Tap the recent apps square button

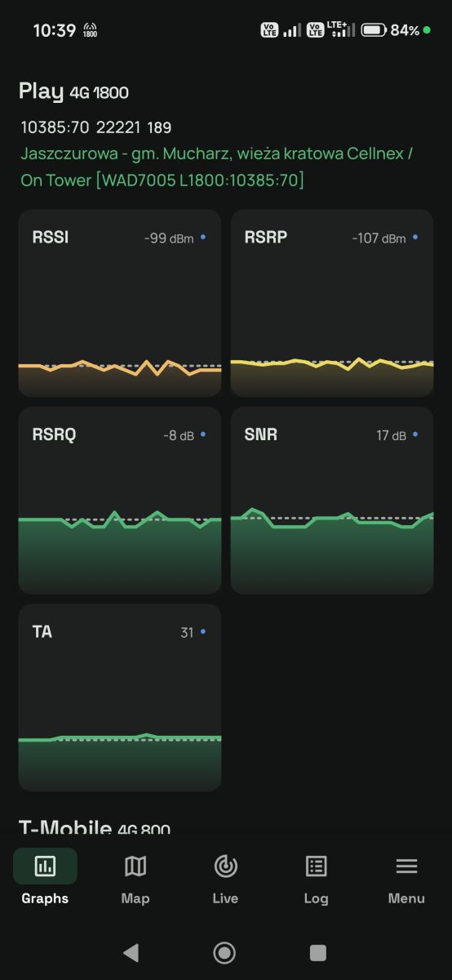coord(318,952)
